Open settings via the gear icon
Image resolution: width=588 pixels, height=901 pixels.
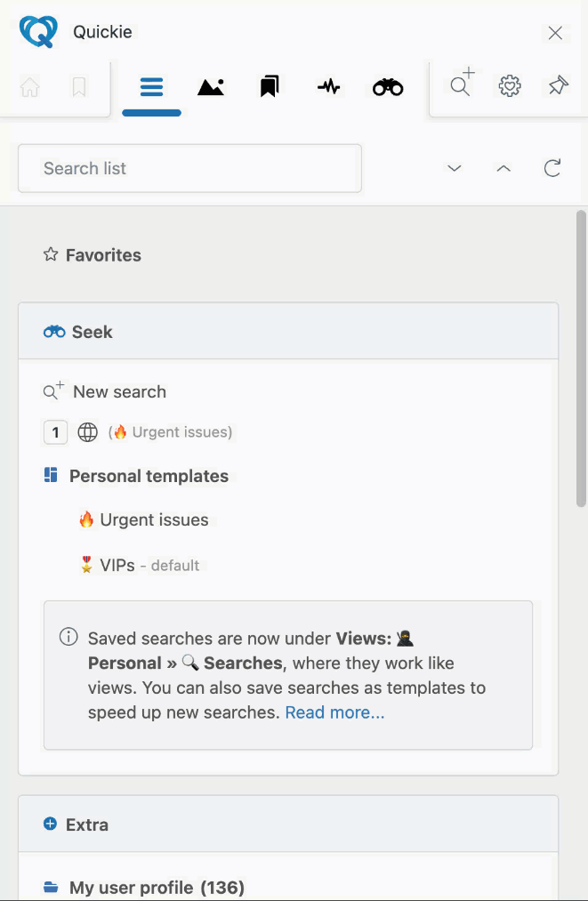click(509, 86)
